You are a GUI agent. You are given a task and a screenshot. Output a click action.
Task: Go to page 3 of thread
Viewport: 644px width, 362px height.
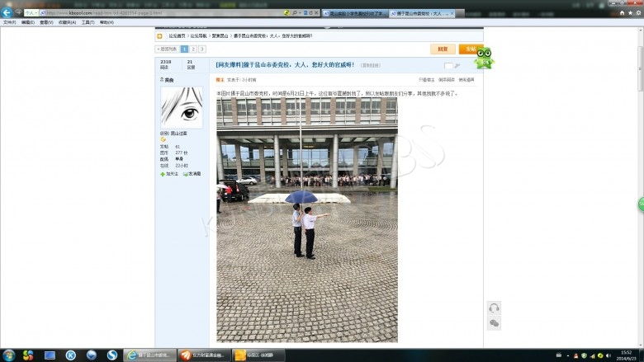[202, 49]
